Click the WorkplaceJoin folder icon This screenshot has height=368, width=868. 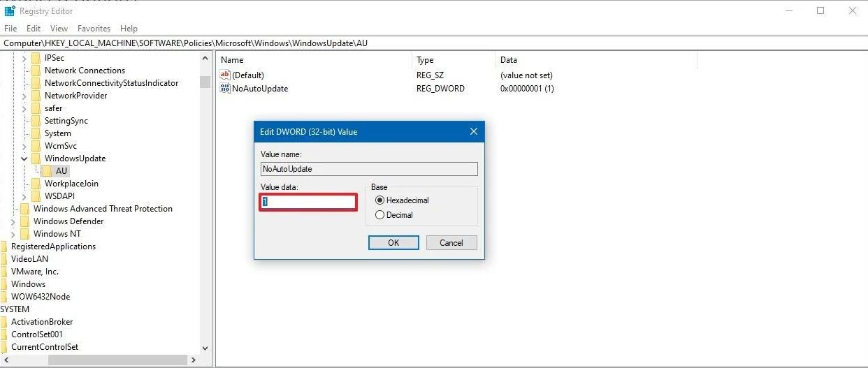pos(36,184)
